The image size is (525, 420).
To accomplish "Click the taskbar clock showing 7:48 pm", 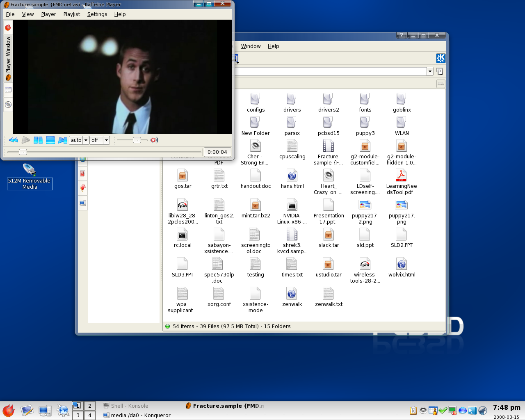I will (x=507, y=408).
